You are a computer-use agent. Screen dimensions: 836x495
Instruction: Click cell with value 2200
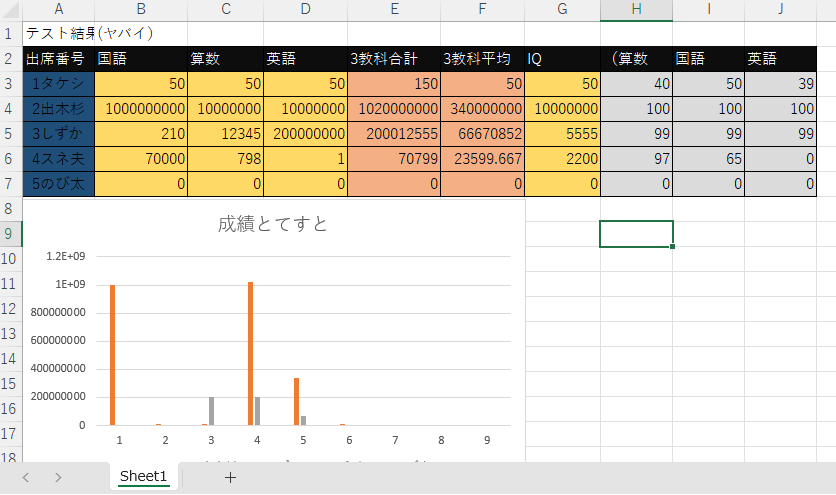click(x=562, y=159)
